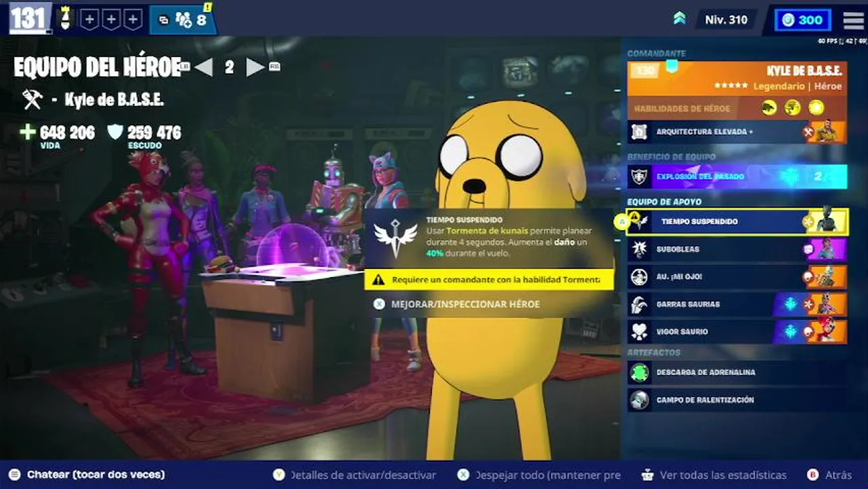868x489 pixels.
Task: Click the green Vida health plus icon
Action: coord(27,132)
